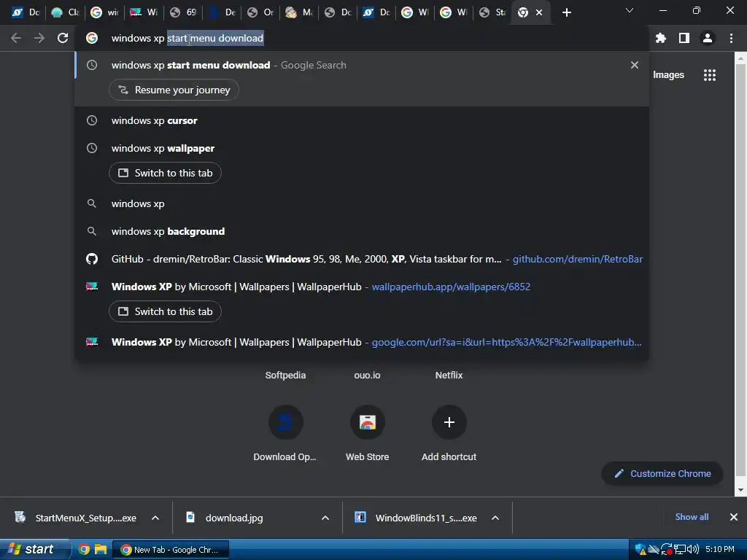This screenshot has width=747, height=560.
Task: Select the 'windows xp wallpaper' suggestion
Action: coord(362,148)
